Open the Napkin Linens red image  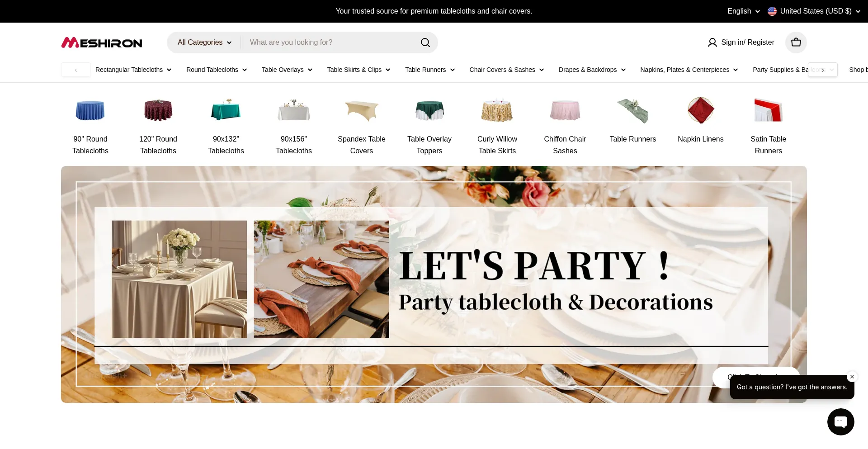[701, 110]
